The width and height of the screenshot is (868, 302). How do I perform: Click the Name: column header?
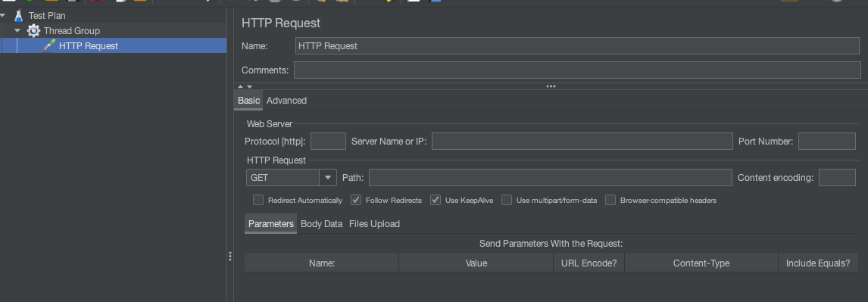[322, 263]
